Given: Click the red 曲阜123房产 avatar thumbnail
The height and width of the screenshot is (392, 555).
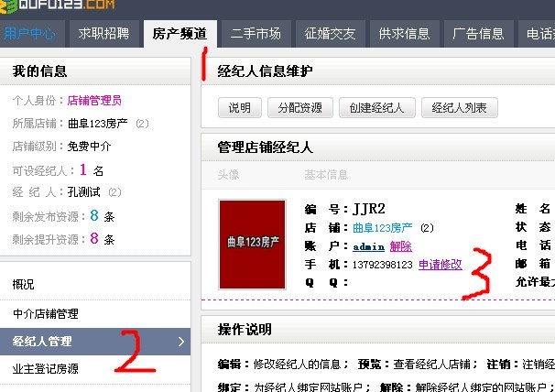Looking at the screenshot, I should pyautogui.click(x=253, y=245).
